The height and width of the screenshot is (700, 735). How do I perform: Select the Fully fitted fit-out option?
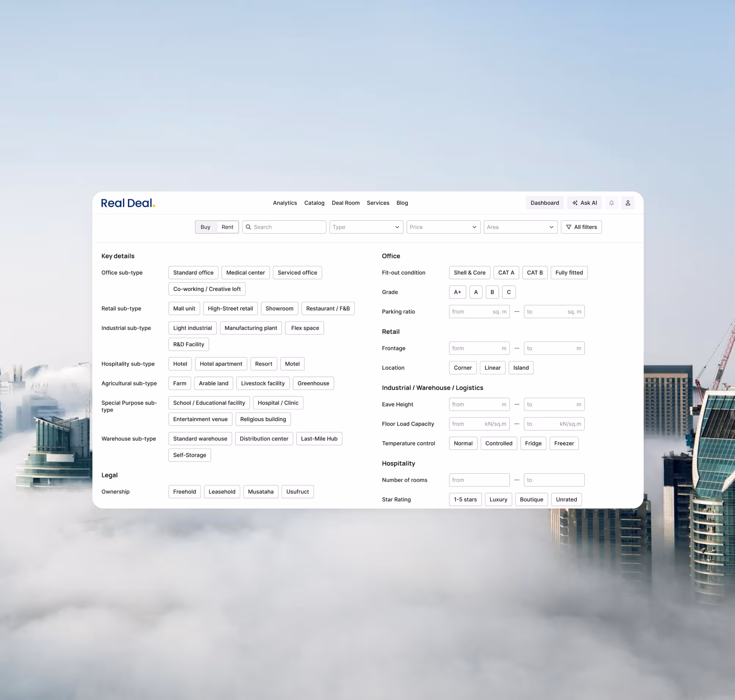[568, 273]
